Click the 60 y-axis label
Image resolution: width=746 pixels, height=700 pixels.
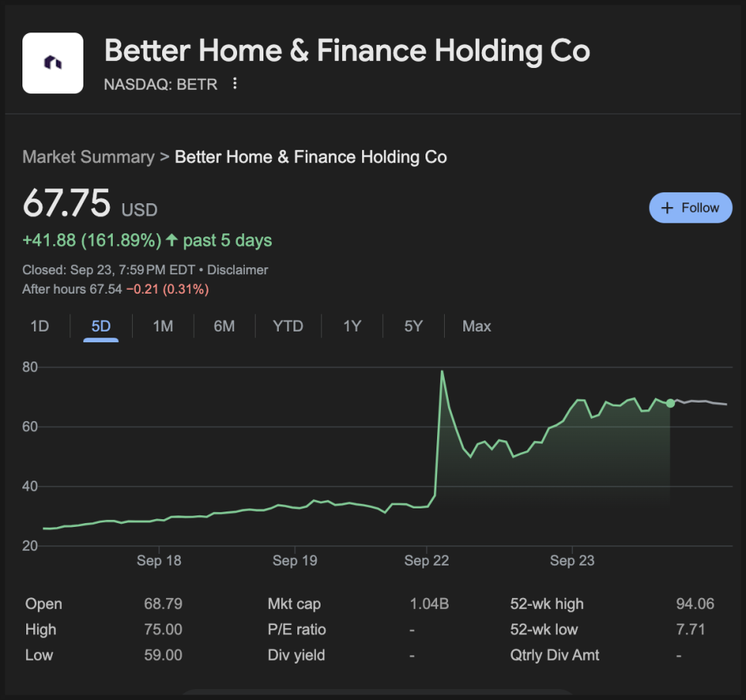click(30, 426)
